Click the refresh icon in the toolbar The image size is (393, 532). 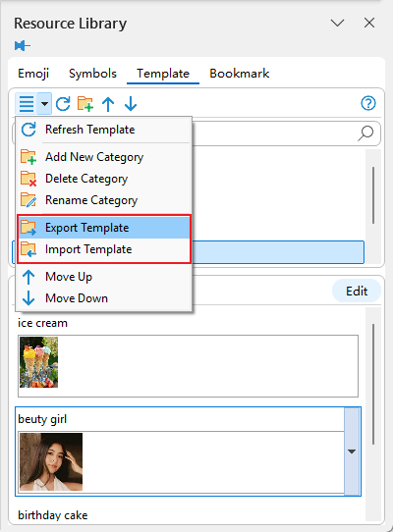click(x=63, y=104)
